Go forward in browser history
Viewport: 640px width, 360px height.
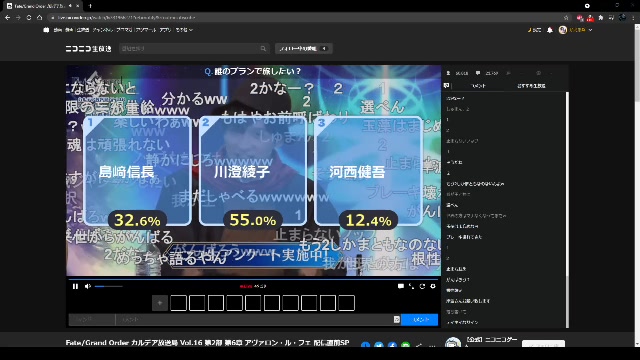pyautogui.click(x=18, y=18)
